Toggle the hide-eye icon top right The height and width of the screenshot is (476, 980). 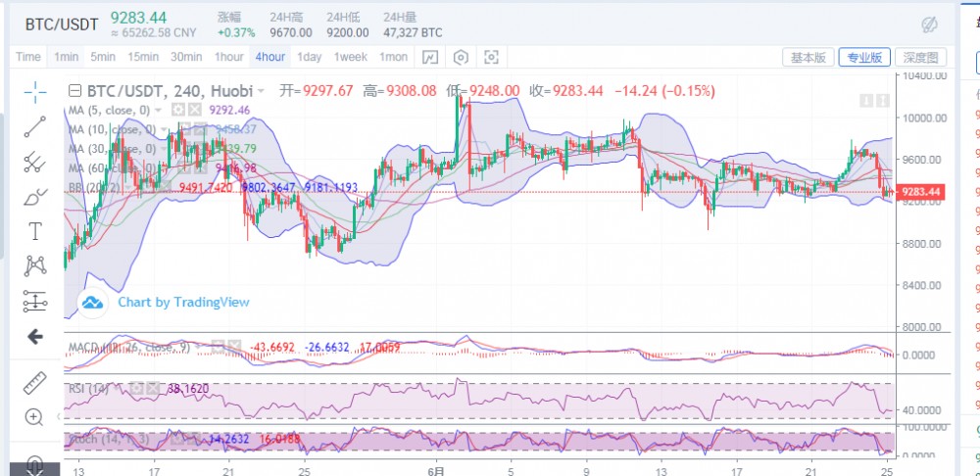(929, 24)
